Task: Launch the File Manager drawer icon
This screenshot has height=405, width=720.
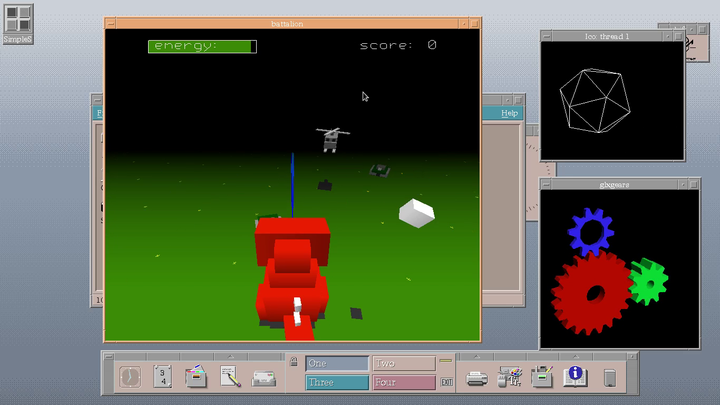Action: 197,377
